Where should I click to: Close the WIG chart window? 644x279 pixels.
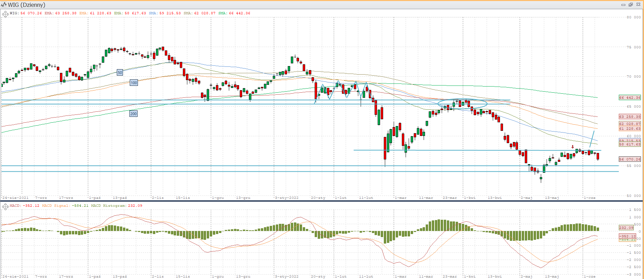pos(638,5)
